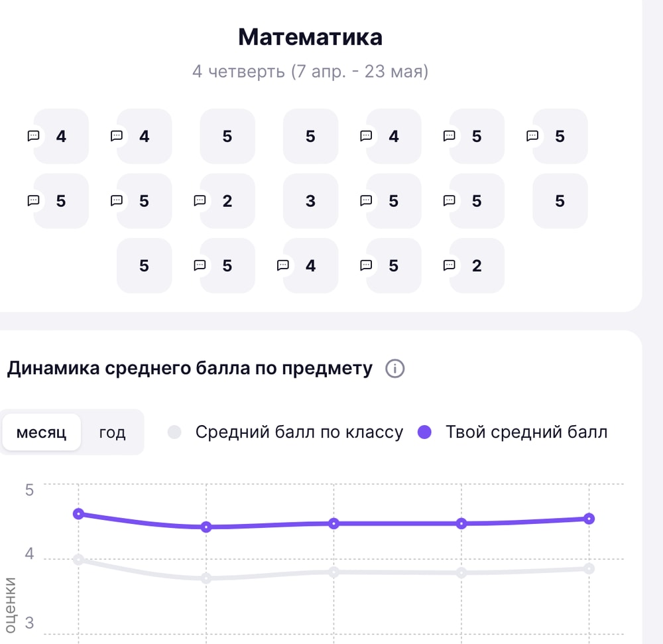
Task: Select last grade 5 tile in the second row
Action: click(560, 201)
